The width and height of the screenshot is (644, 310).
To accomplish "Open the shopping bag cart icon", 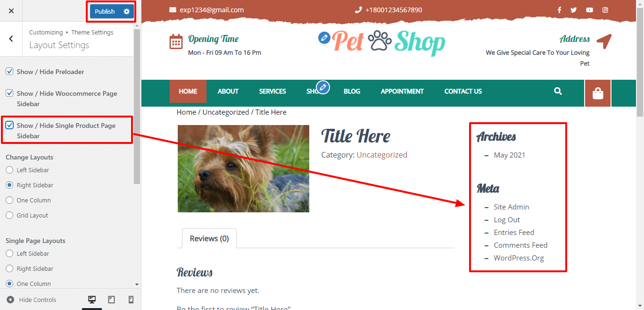I will pos(598,93).
